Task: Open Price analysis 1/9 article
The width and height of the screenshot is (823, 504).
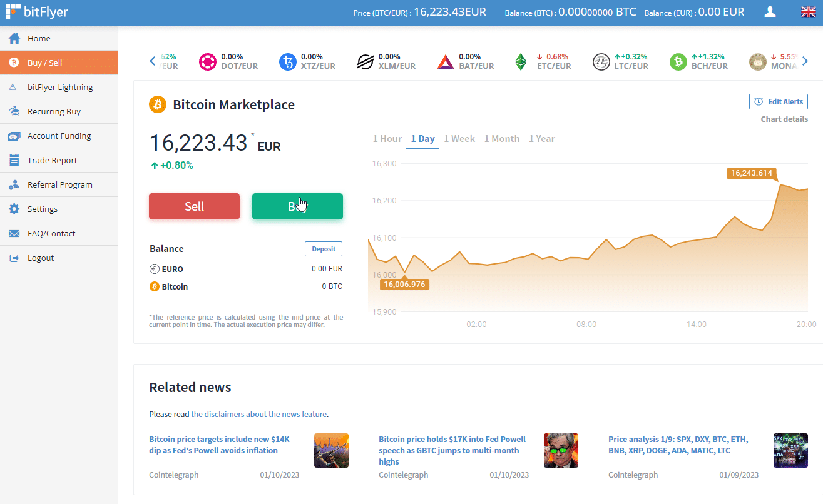Action: (x=678, y=445)
